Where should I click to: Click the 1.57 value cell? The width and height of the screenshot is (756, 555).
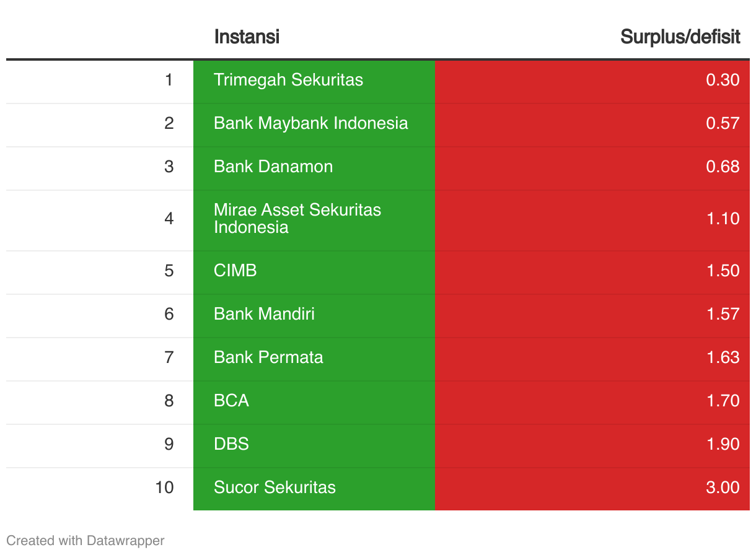coord(592,315)
